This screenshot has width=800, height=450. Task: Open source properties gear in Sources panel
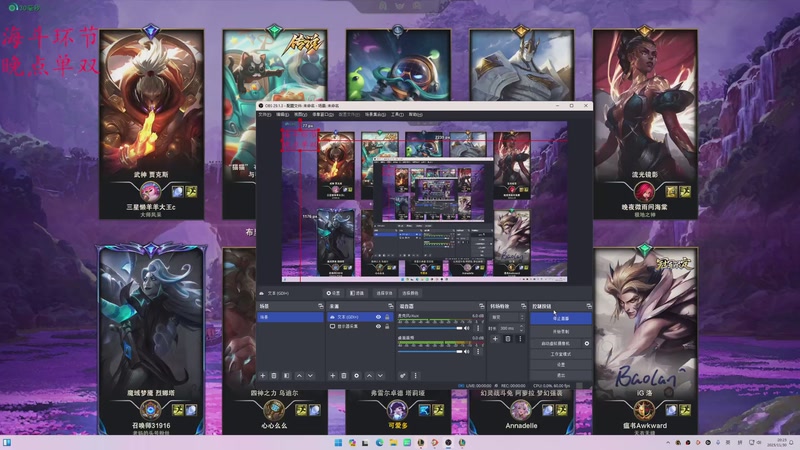[355, 375]
